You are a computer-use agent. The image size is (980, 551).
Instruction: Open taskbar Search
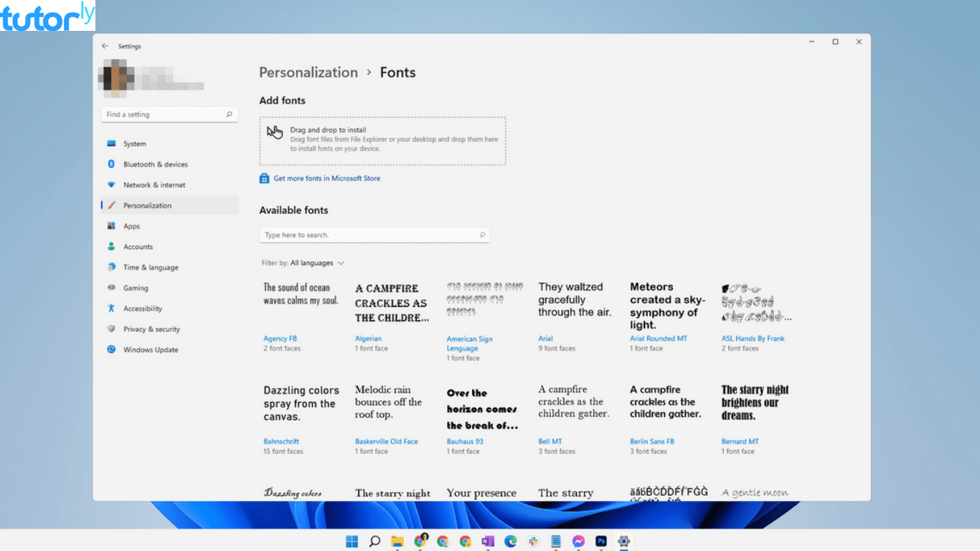pos(374,542)
